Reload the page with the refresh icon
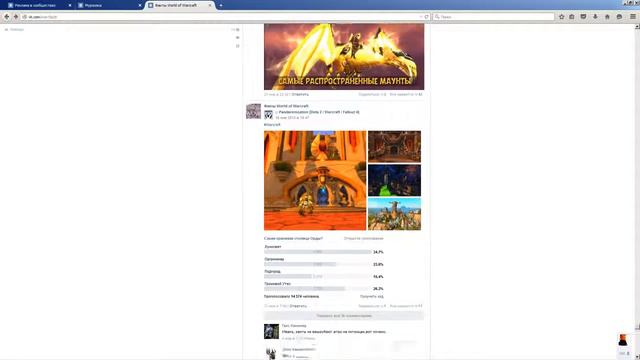 pos(427,17)
